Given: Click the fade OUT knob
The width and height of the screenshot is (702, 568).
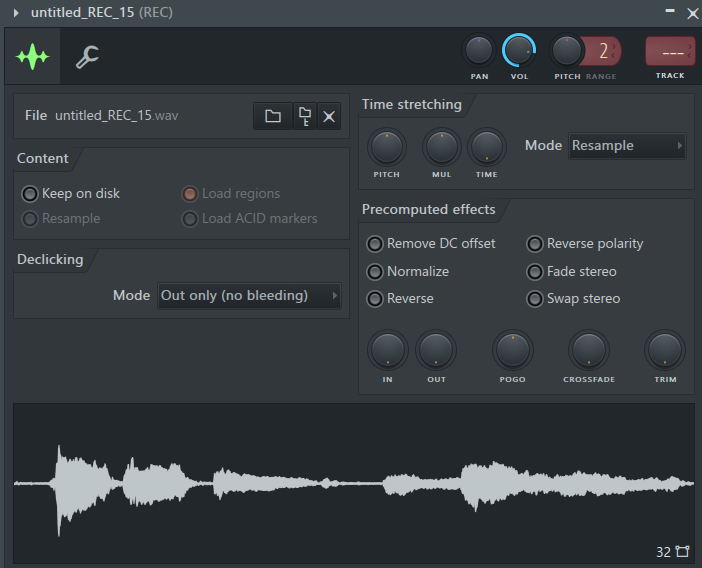Looking at the screenshot, I should coord(436,350).
